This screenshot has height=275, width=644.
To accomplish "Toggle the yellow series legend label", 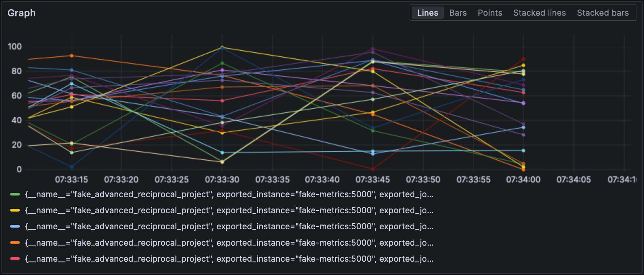I will tap(229, 211).
